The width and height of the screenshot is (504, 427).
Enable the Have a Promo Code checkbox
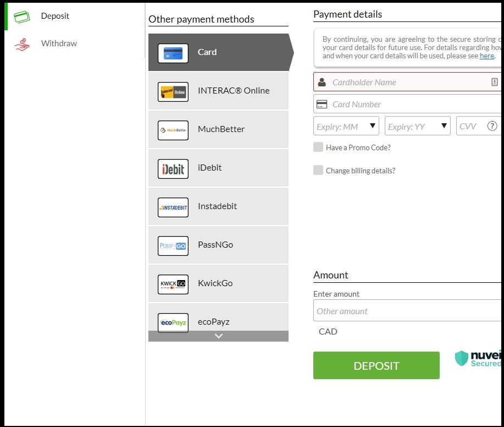coord(318,147)
